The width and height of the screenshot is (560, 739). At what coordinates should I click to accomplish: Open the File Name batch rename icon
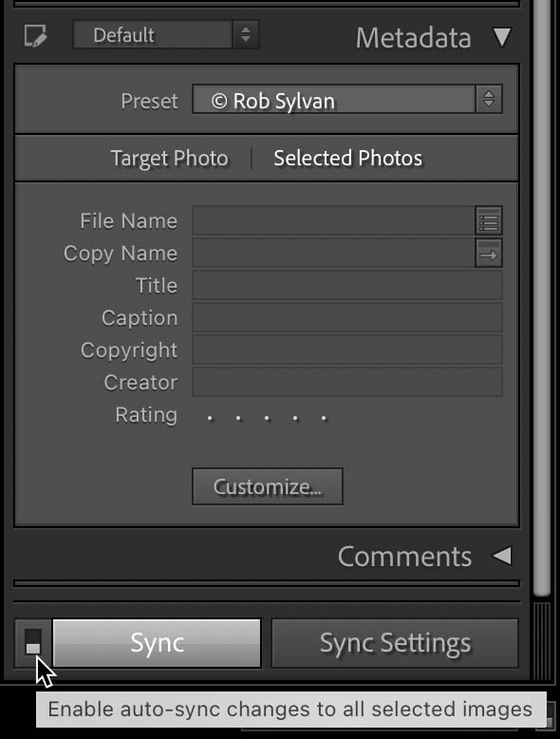pyautogui.click(x=489, y=220)
